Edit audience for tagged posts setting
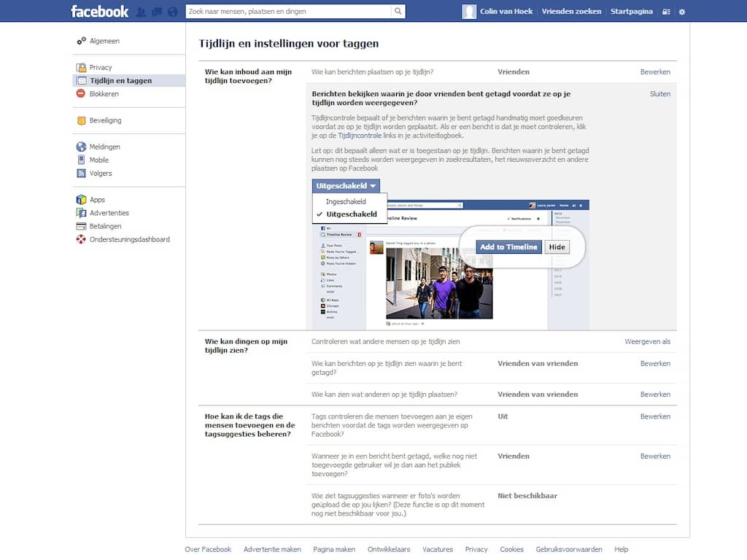 (655, 456)
